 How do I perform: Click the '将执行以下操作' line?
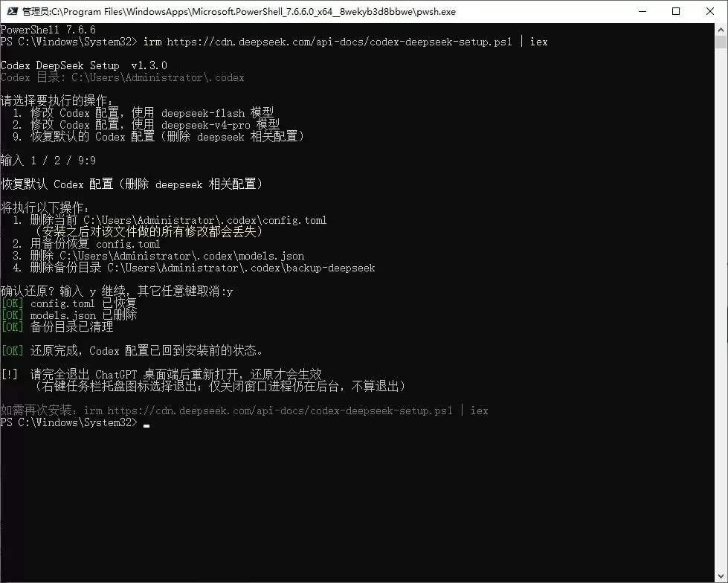pos(45,207)
